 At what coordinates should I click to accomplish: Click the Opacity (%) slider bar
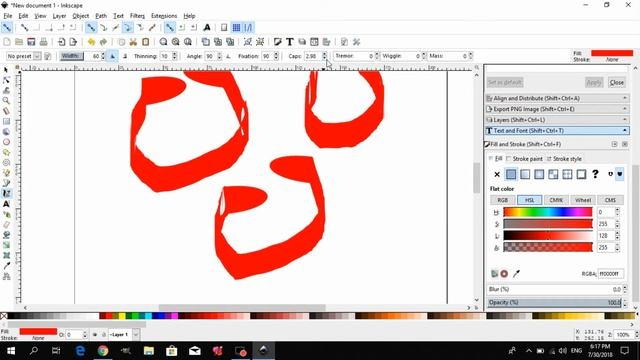pyautogui.click(x=555, y=302)
